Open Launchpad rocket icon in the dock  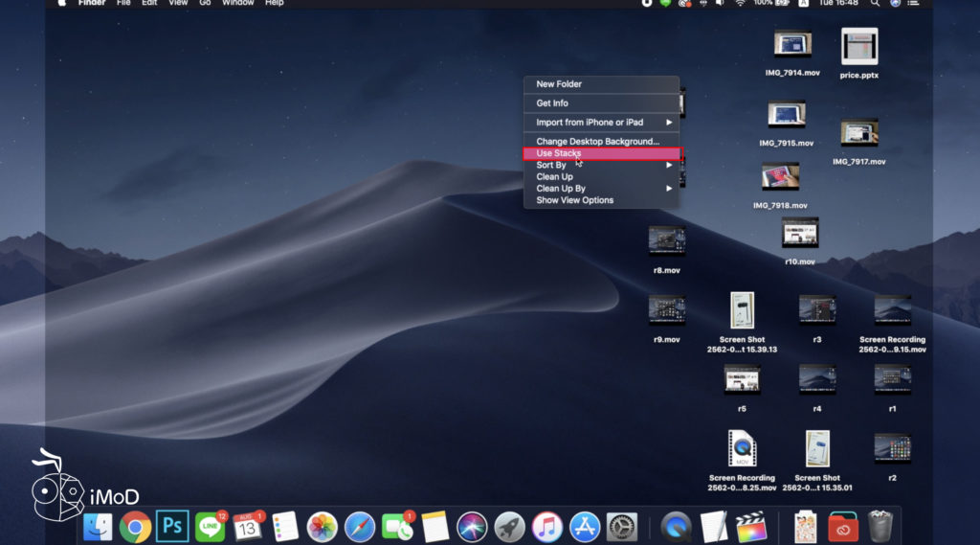pos(509,528)
